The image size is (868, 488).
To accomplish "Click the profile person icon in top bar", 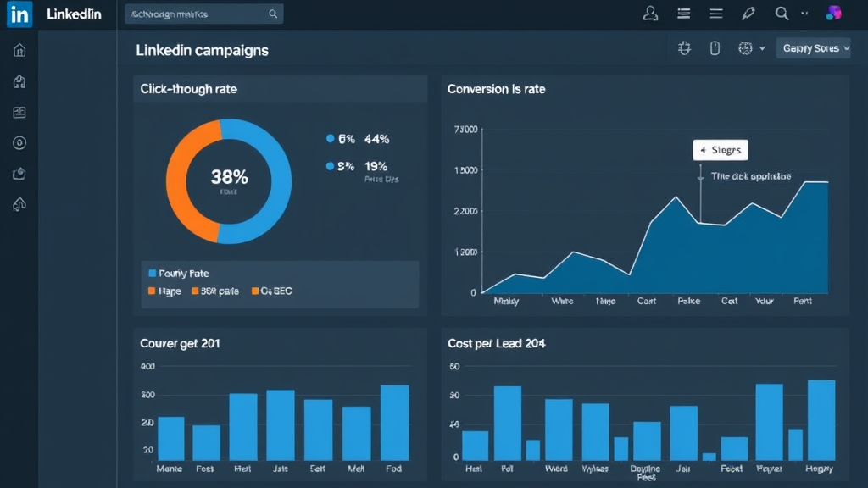I will (x=651, y=14).
